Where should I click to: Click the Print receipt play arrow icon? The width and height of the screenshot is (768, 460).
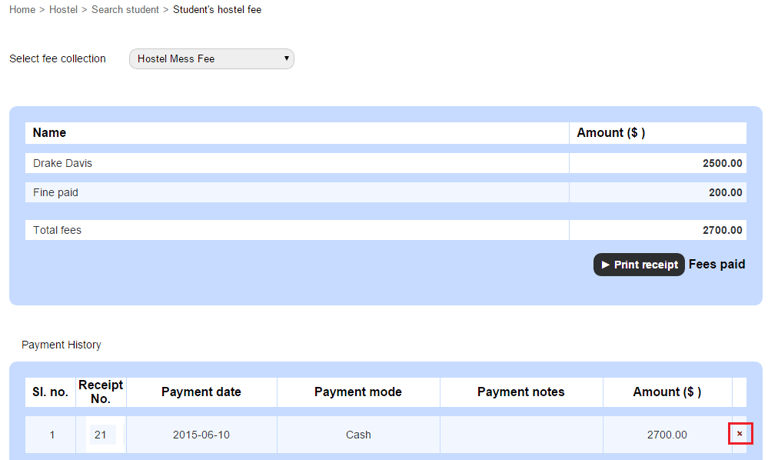click(605, 265)
